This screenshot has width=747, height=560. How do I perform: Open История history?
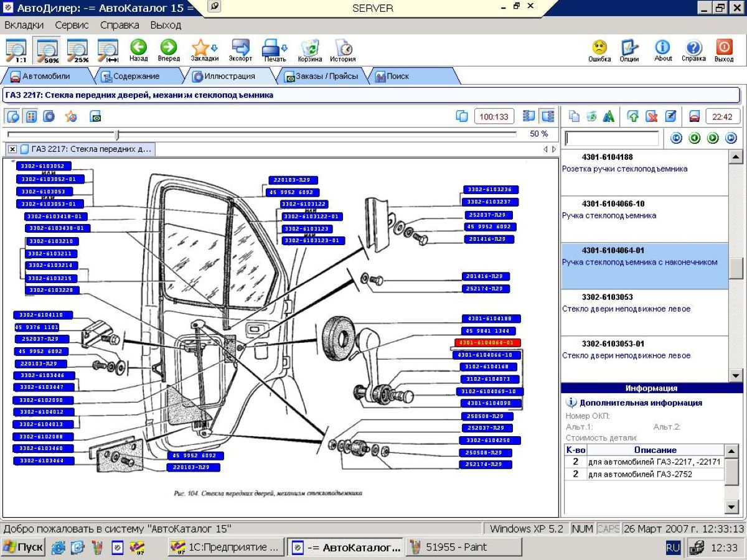click(343, 50)
